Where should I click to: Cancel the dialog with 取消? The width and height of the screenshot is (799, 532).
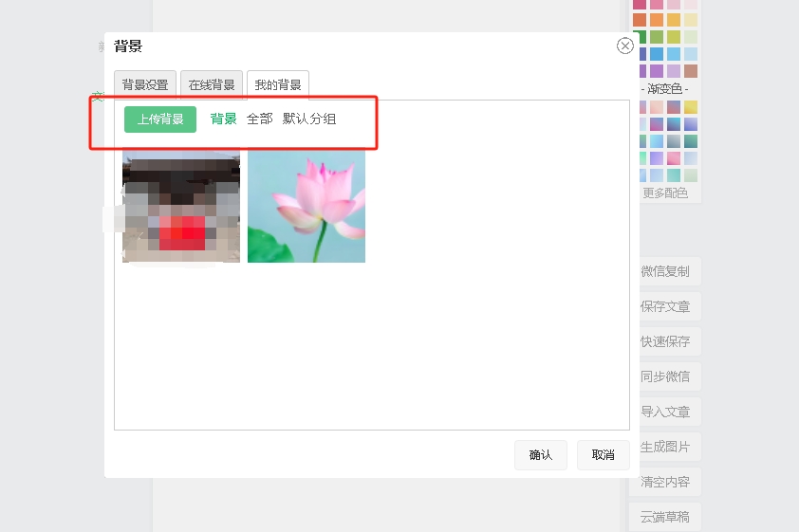[x=603, y=455]
